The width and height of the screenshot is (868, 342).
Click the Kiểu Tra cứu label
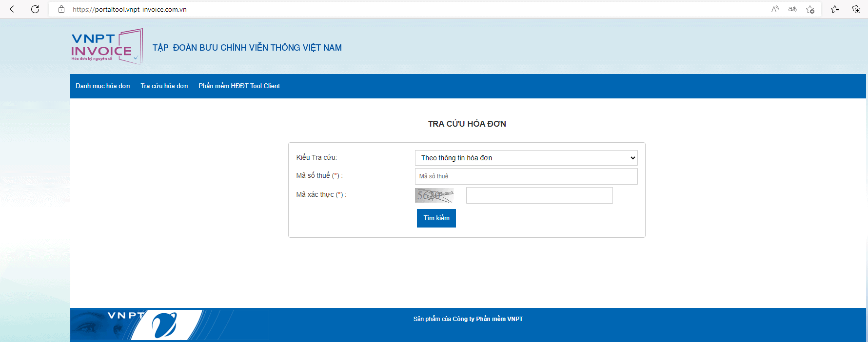tap(316, 157)
